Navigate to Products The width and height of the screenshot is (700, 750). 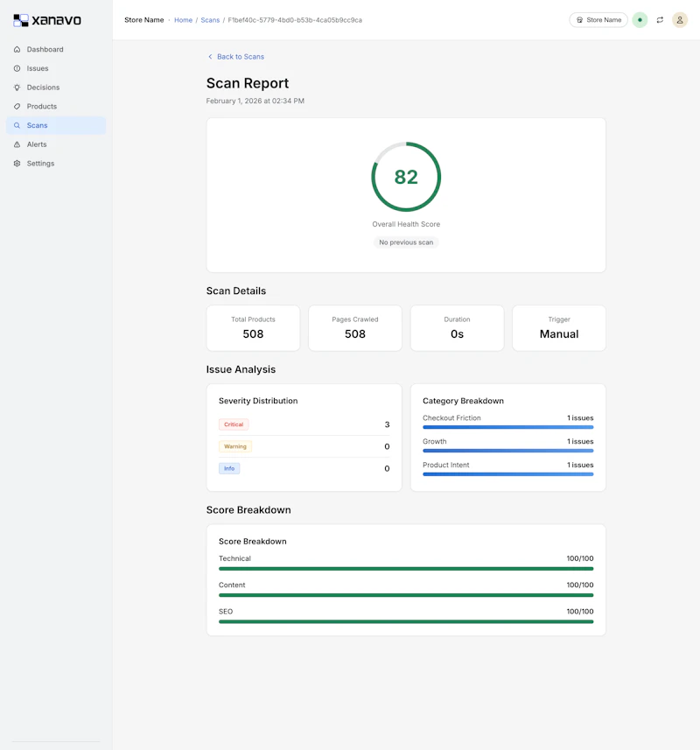tap(56, 106)
